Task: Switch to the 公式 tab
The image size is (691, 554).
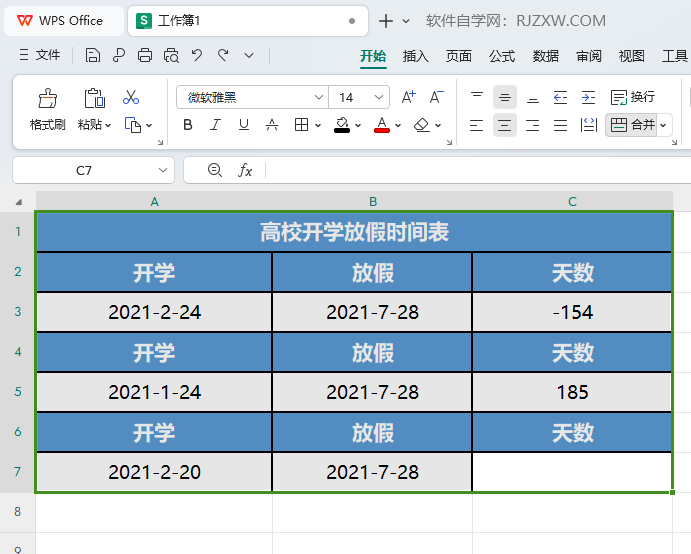Action: [502, 56]
